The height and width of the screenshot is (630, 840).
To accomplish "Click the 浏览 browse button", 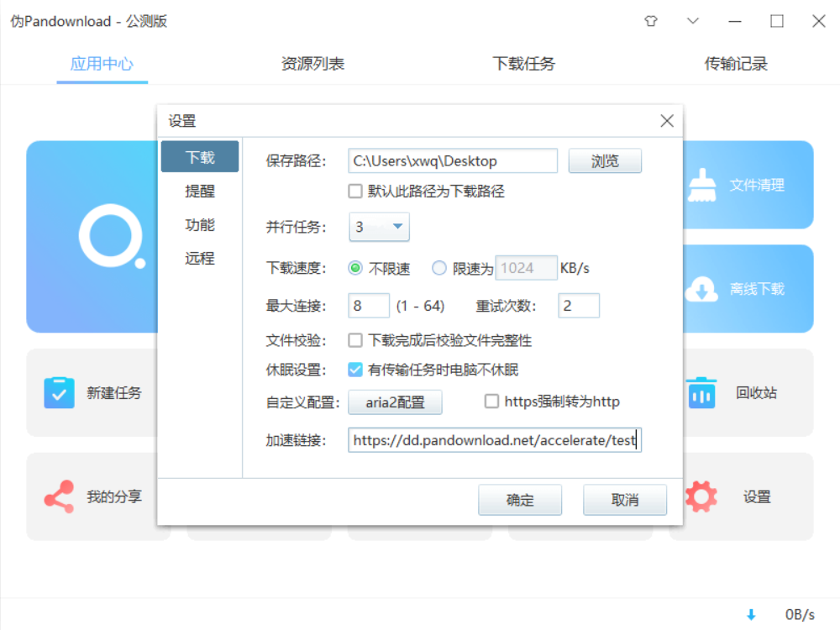I will (x=605, y=161).
